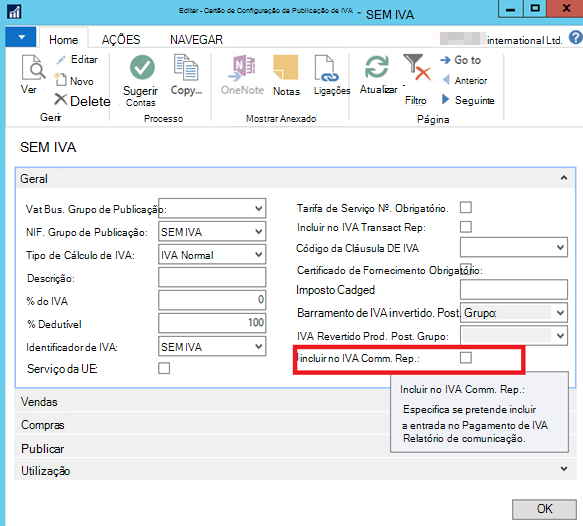Image resolution: width=583 pixels, height=526 pixels.
Task: Click the Atualizar refresh icon
Action: click(x=377, y=67)
